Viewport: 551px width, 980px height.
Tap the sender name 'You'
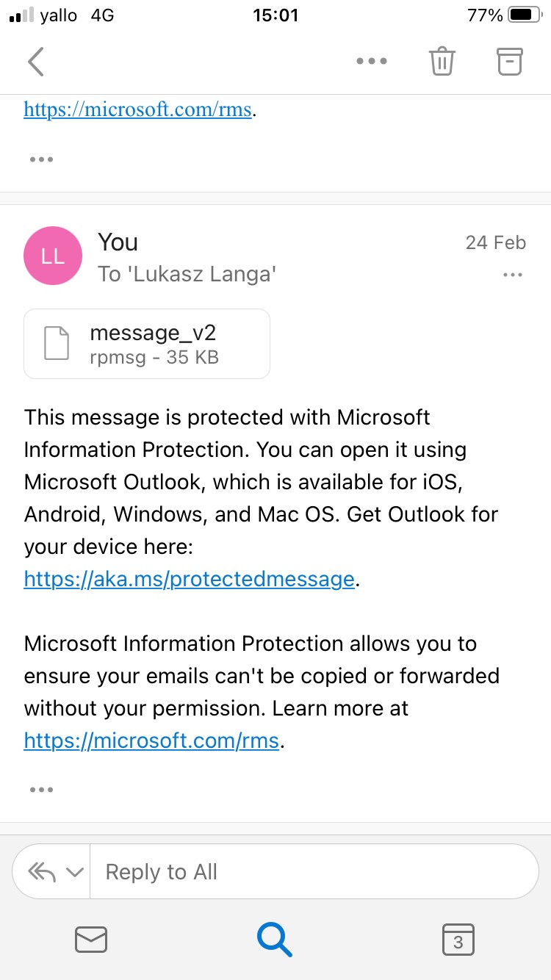coord(118,242)
